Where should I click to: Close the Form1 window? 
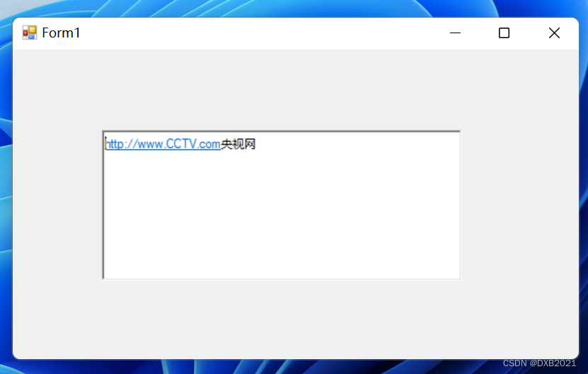click(554, 33)
